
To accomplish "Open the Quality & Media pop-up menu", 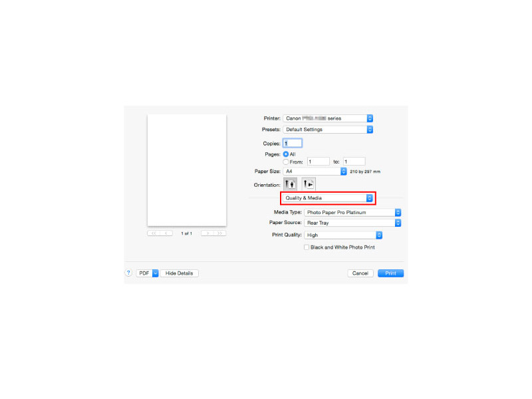I will [328, 198].
